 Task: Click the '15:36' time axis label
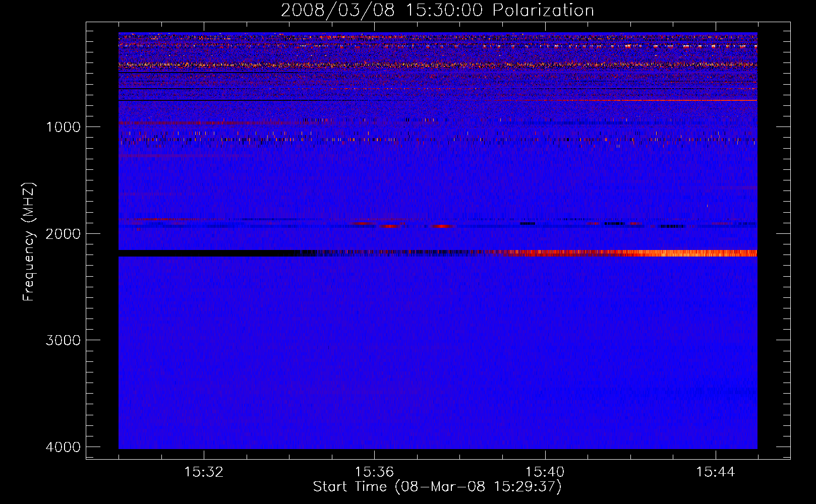pyautogui.click(x=374, y=472)
